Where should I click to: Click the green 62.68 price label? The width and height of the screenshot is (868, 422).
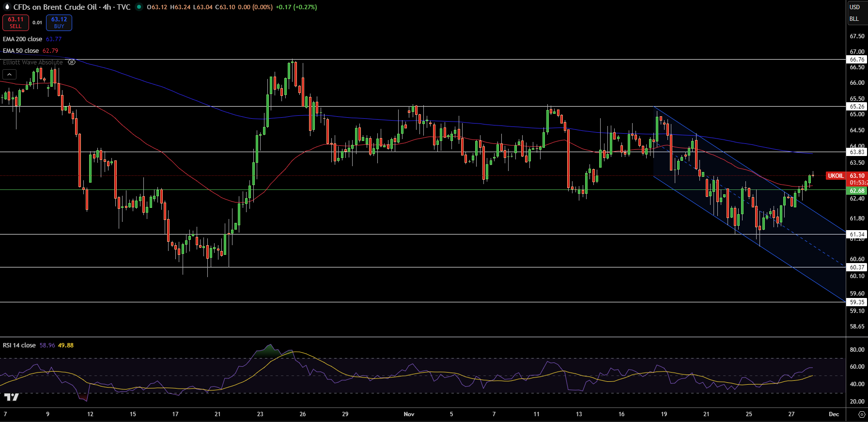[857, 191]
